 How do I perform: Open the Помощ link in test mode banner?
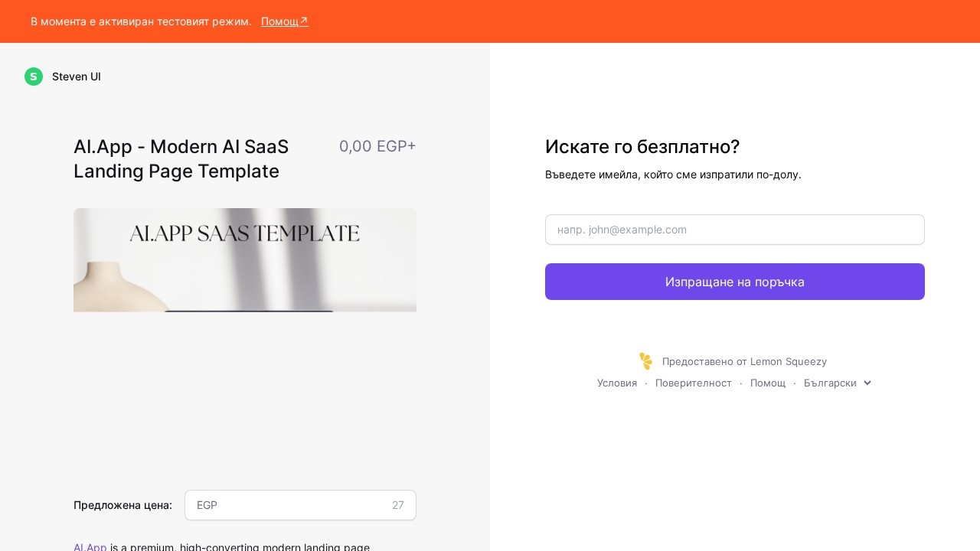pos(285,21)
